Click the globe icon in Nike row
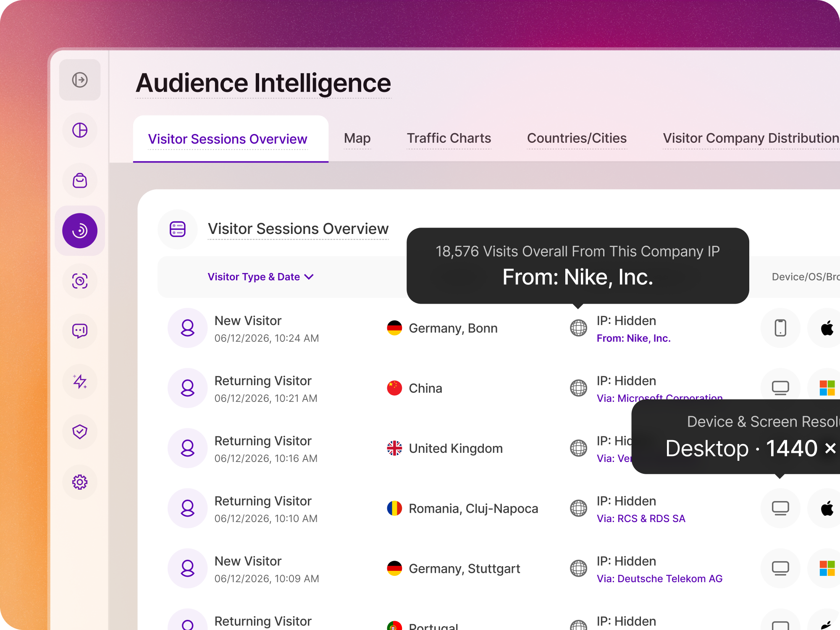This screenshot has width=840, height=630. [578, 328]
